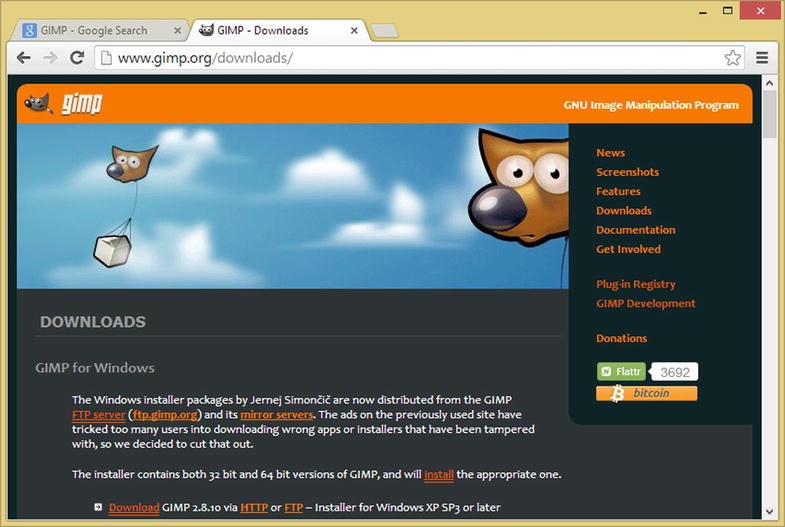Click the page icon in the address bar
The width and height of the screenshot is (785, 527).
[106, 58]
